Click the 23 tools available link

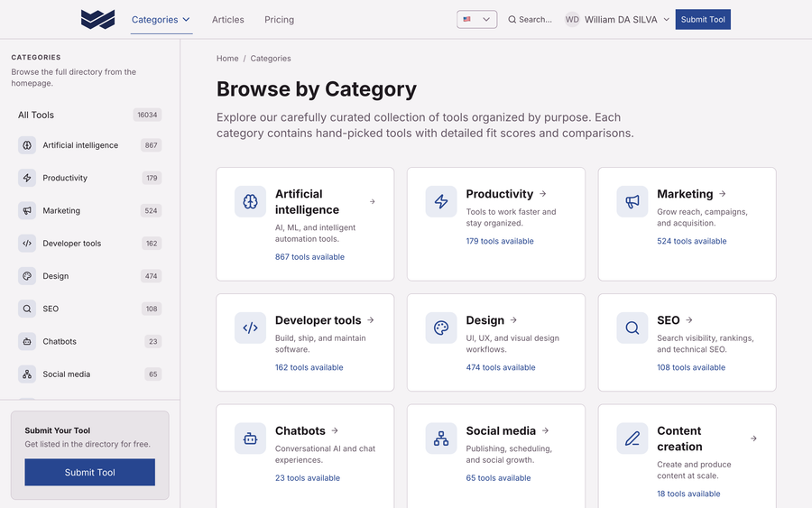[308, 478]
